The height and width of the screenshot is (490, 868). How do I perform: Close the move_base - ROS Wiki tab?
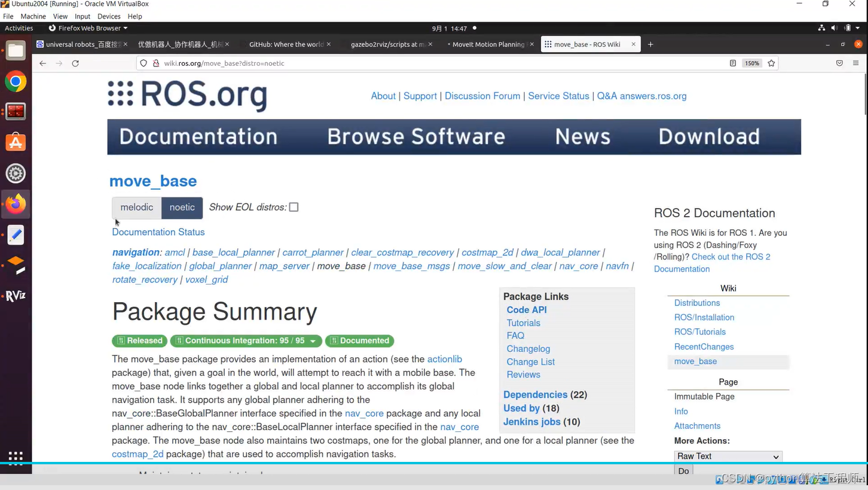[x=634, y=44]
